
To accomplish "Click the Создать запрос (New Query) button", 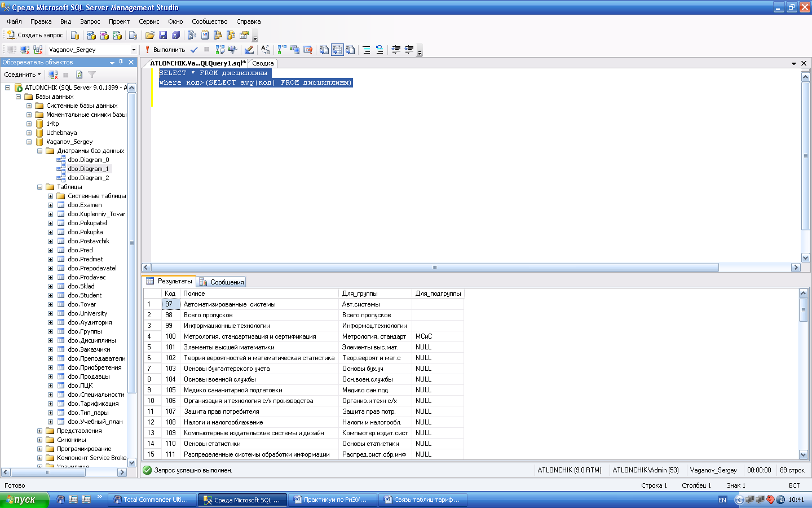I will click(x=35, y=35).
